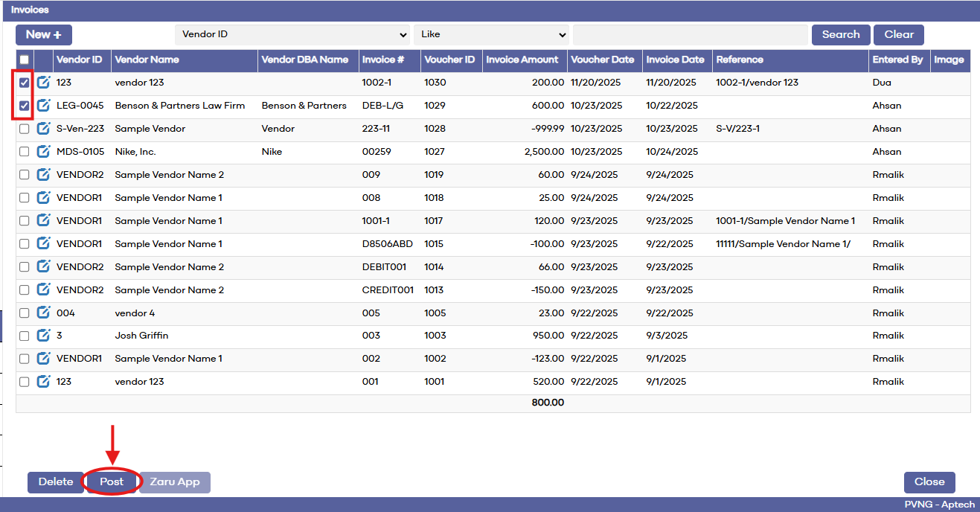
Task: Click the Zaru App button
Action: point(175,481)
